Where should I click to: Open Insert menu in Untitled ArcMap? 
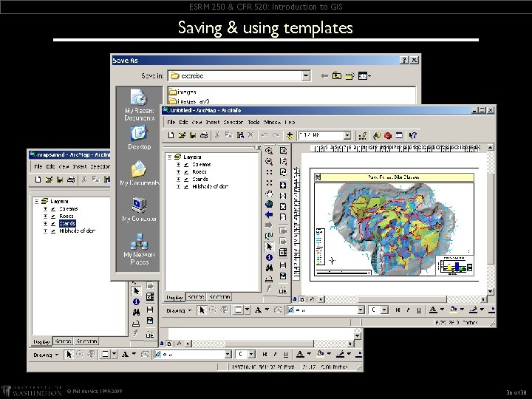213,122
